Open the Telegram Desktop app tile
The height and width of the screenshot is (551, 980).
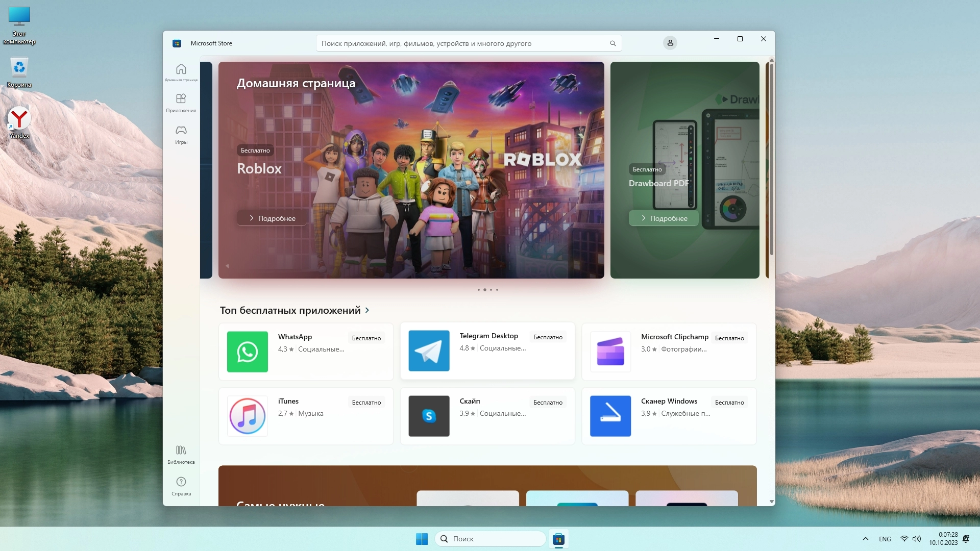(x=487, y=352)
